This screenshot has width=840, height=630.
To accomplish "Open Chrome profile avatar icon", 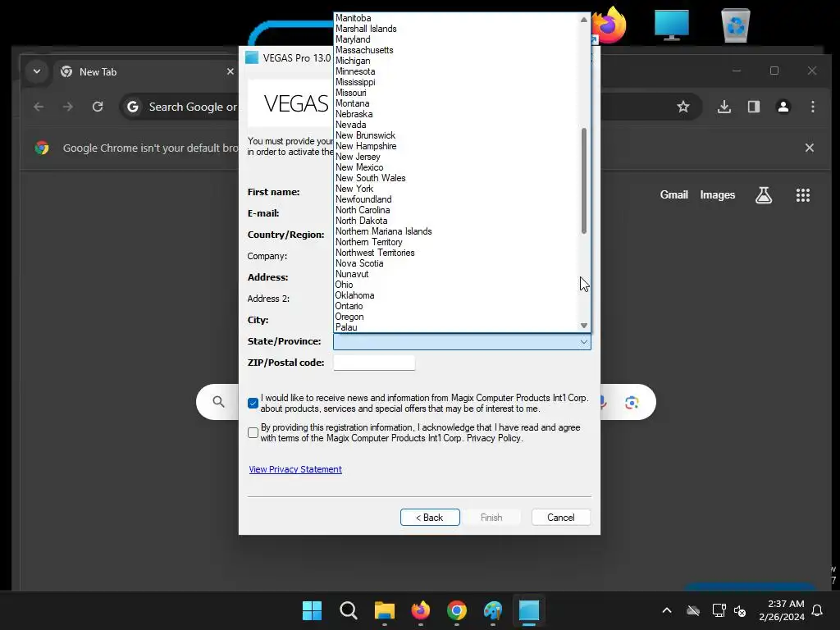I will point(783,107).
